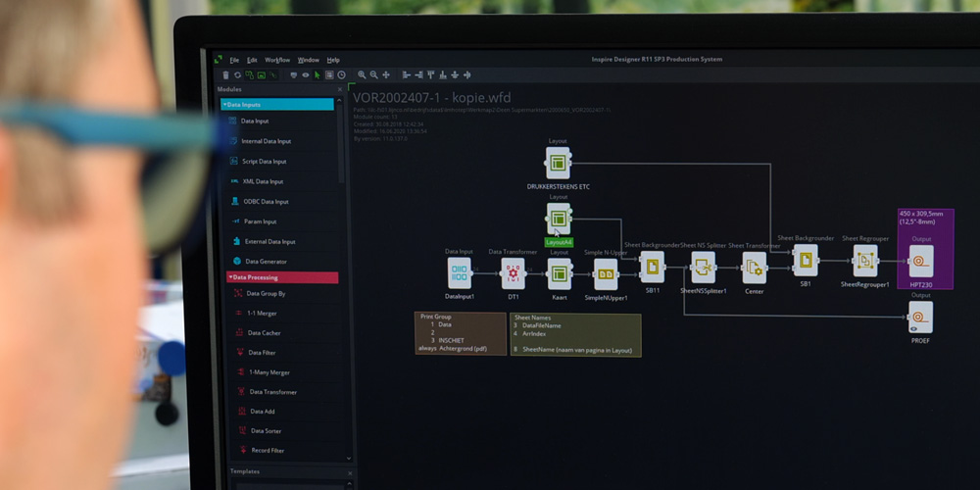The height and width of the screenshot is (490, 980).
Task: Open the Window menu
Action: point(308,60)
